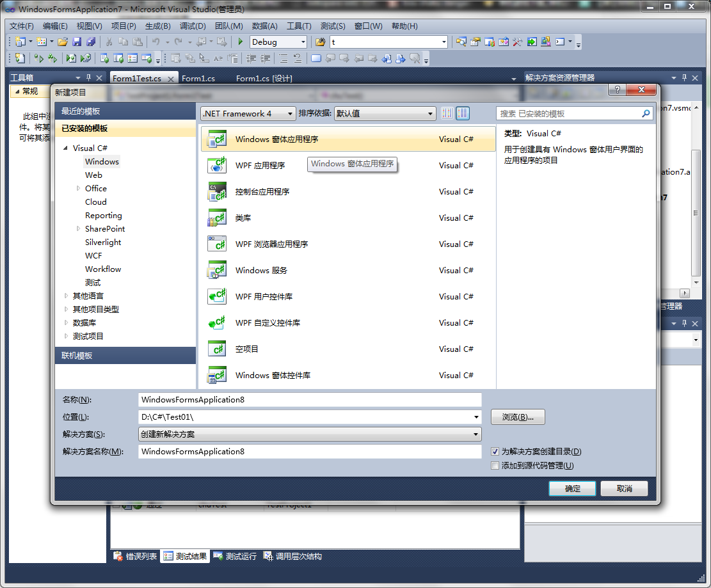Screen dimensions: 711x588
Task: Click the pin icon of the Toolbox panel
Action: click(88, 77)
